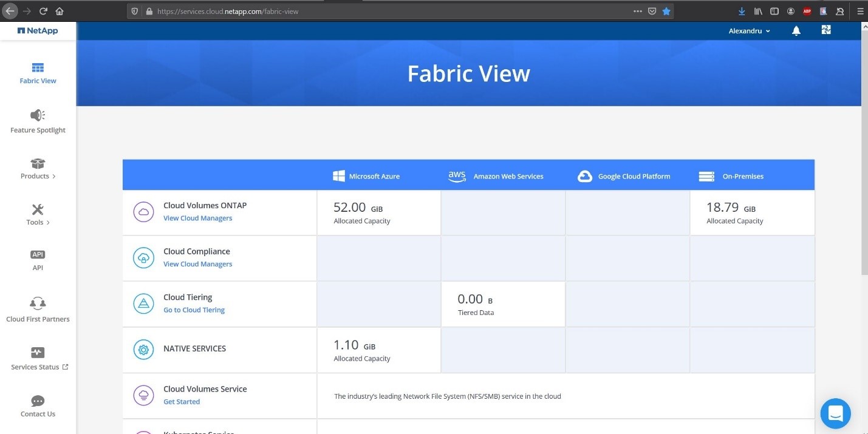
Task: Click Get Started under Cloud Volumes Service
Action: pyautogui.click(x=181, y=402)
